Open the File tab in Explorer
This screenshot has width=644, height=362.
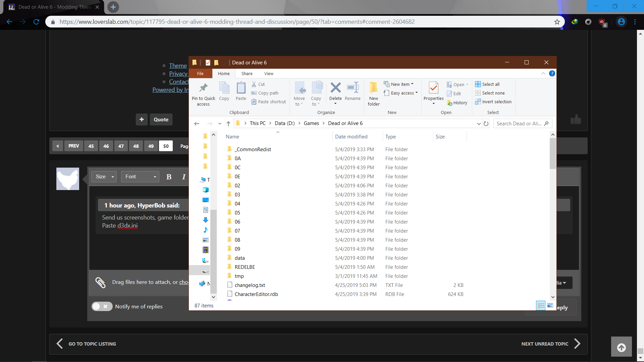200,73
